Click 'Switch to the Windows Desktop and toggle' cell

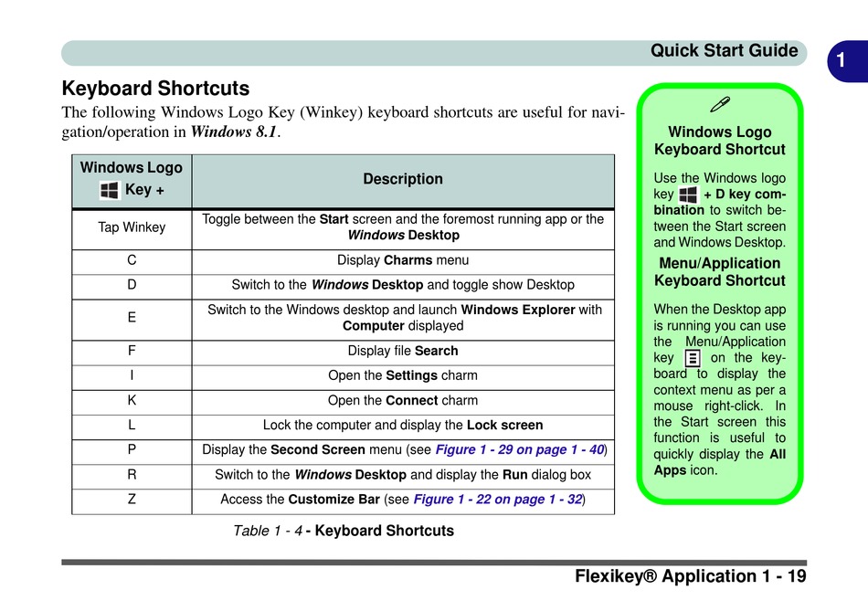(403, 287)
